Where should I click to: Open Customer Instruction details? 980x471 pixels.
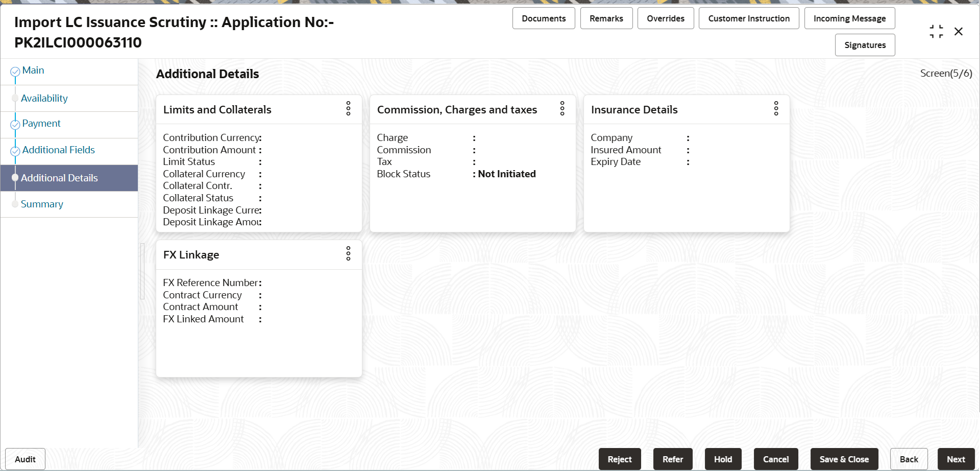click(x=748, y=18)
